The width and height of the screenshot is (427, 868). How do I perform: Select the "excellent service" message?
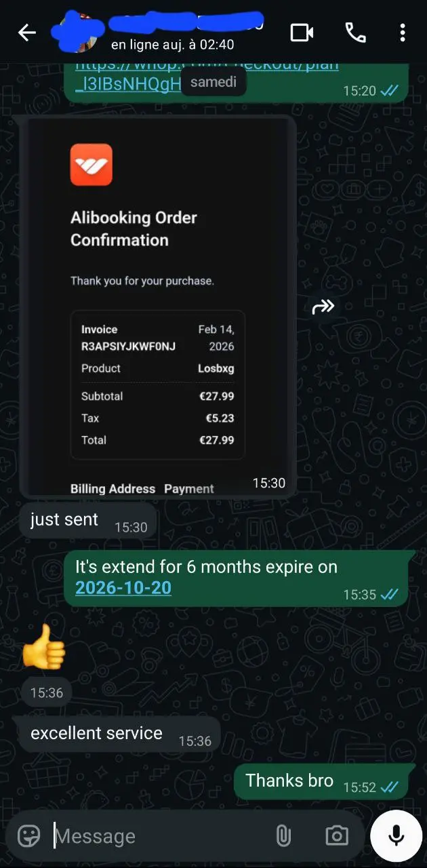point(97,733)
